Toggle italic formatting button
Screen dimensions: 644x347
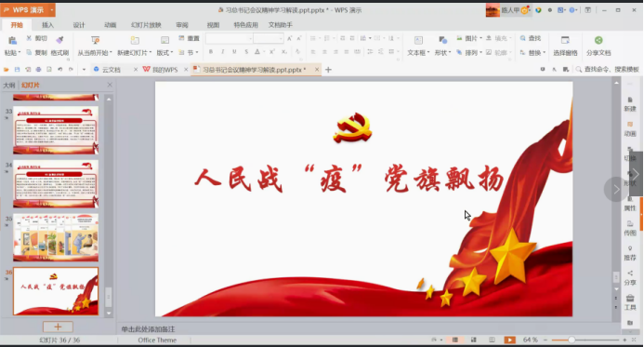tap(223, 52)
